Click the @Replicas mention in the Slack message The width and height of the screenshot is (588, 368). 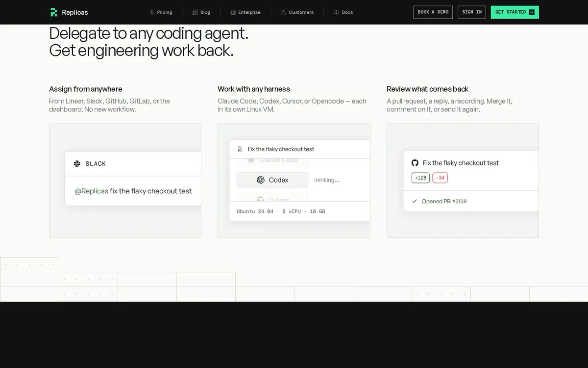tap(91, 191)
